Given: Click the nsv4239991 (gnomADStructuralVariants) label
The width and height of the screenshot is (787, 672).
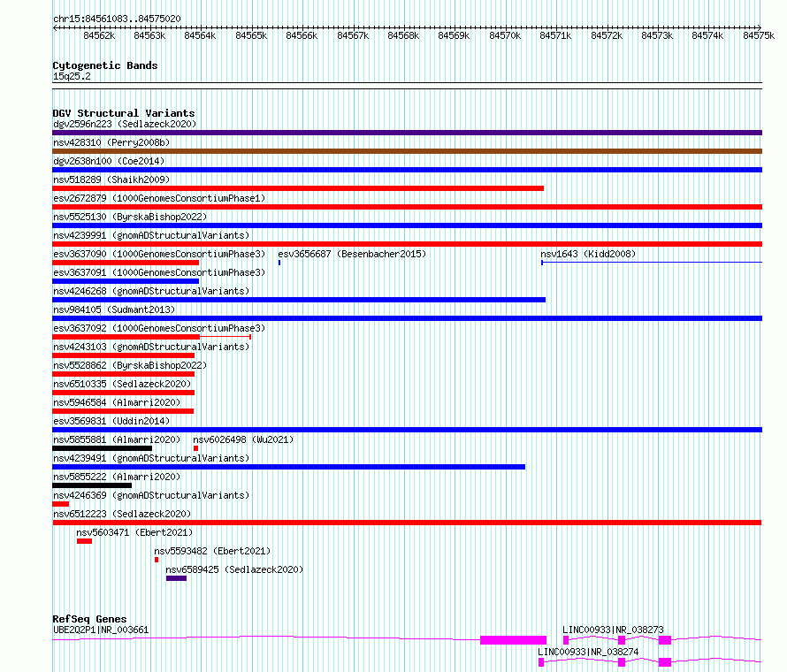Looking at the screenshot, I should [151, 235].
